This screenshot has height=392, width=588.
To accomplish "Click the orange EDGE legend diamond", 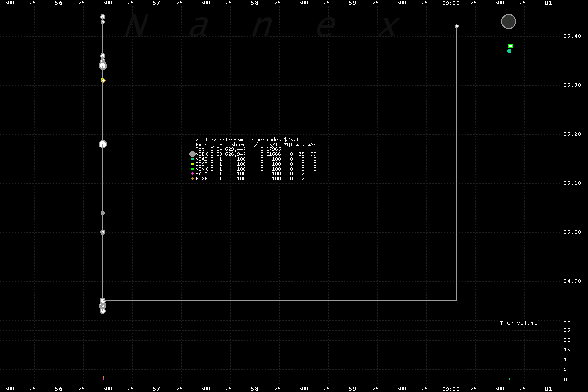I will tap(192, 179).
